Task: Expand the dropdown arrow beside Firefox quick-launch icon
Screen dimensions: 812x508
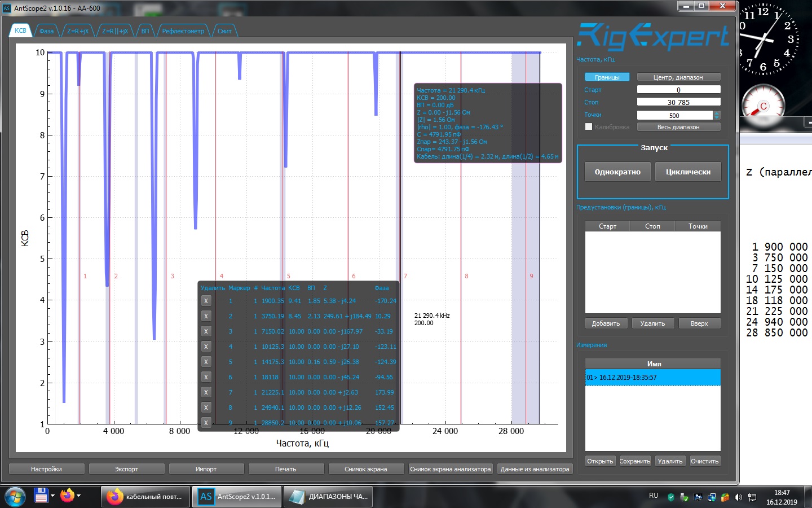Action: coord(78,496)
